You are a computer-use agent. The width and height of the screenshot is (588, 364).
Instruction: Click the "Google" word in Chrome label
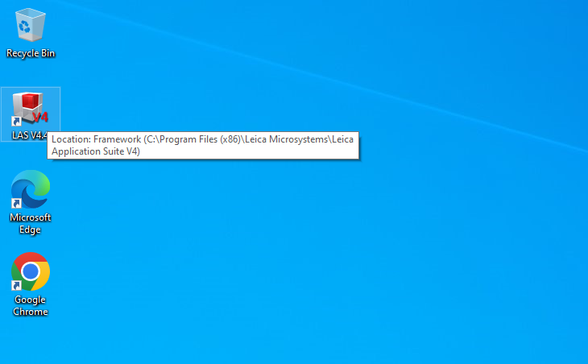[x=30, y=300]
